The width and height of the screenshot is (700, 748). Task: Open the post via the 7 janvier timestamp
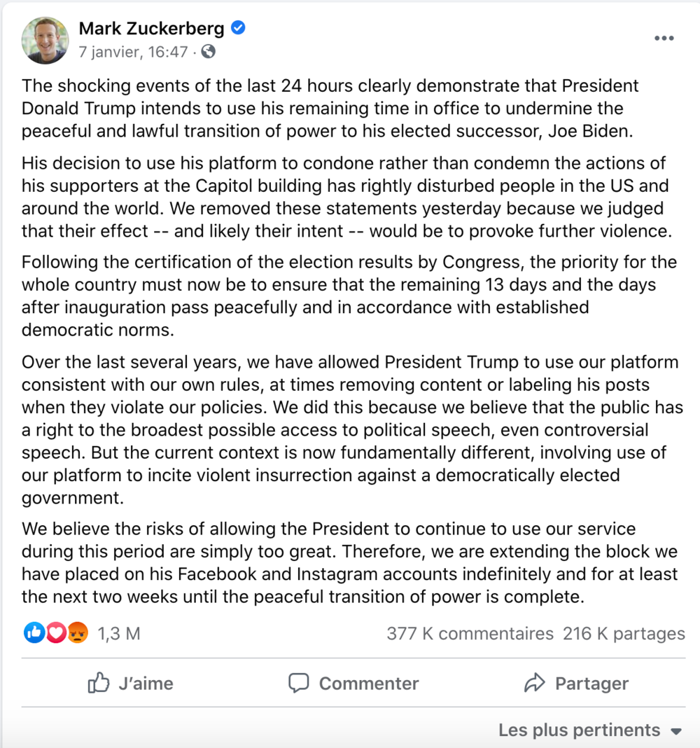tap(133, 52)
